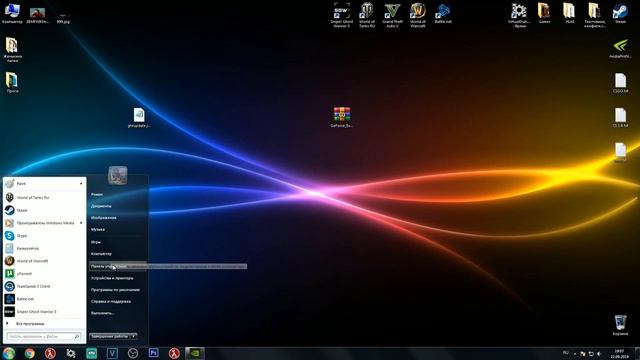
Task: Click the user account picture atop Start menu
Action: [x=118, y=175]
